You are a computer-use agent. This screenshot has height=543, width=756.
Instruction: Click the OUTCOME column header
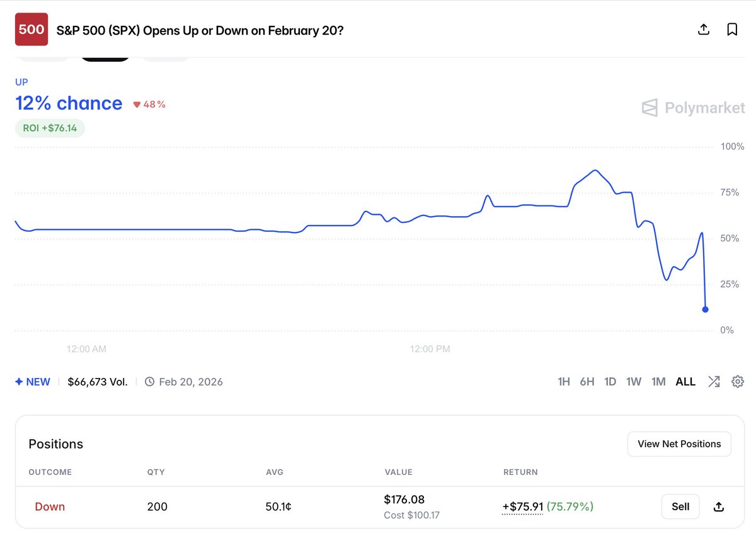point(50,472)
